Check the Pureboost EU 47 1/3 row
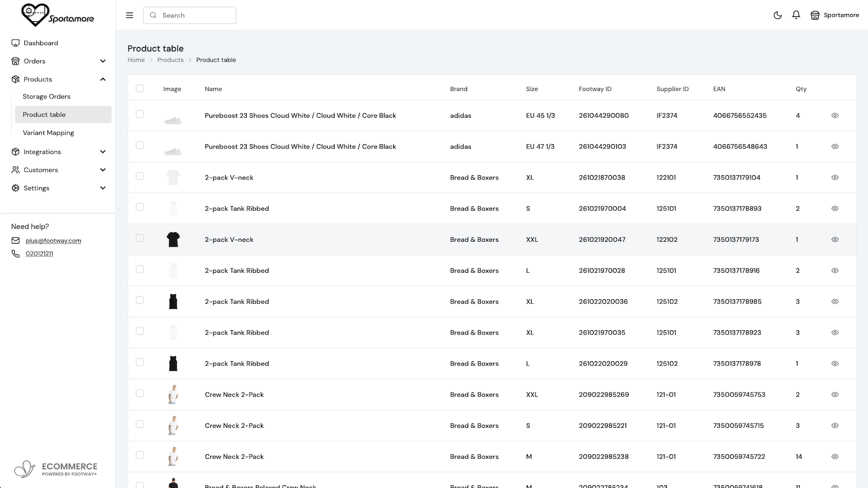 (x=140, y=145)
